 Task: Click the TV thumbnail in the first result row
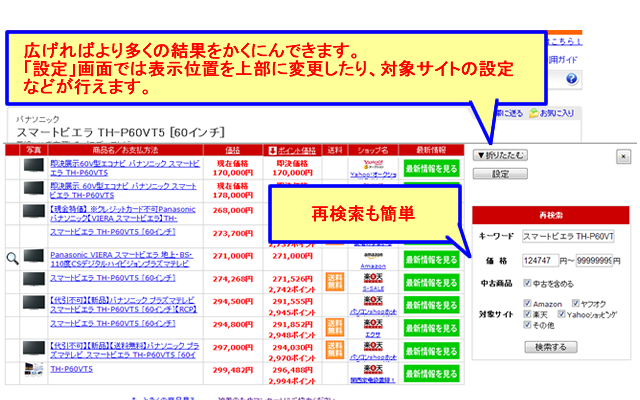click(x=34, y=165)
